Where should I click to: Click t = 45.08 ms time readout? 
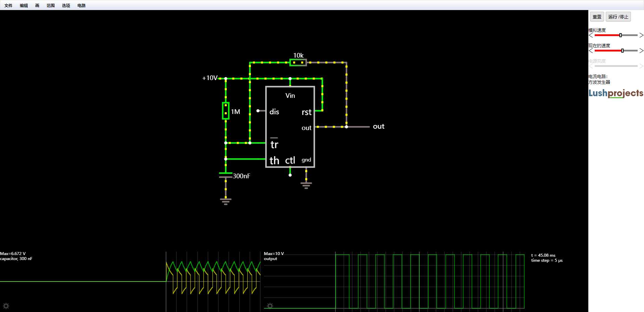coord(543,255)
